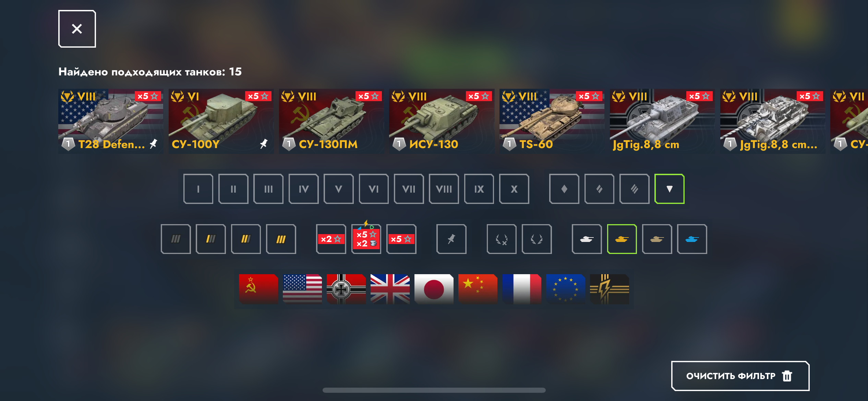Select the ИСУ-130 tank card
Screen dimensions: 868x401
click(x=442, y=121)
